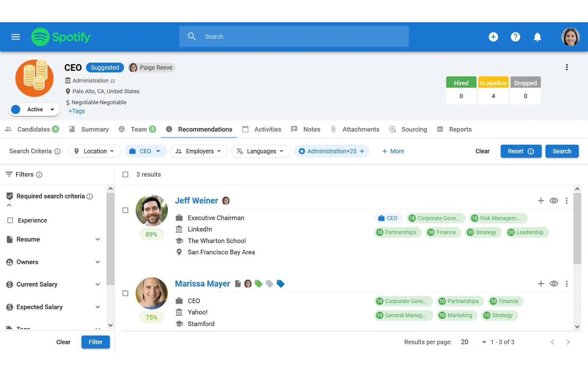Toggle select-all results checkbox
Viewport: 588px width, 392px height.
[x=126, y=174]
